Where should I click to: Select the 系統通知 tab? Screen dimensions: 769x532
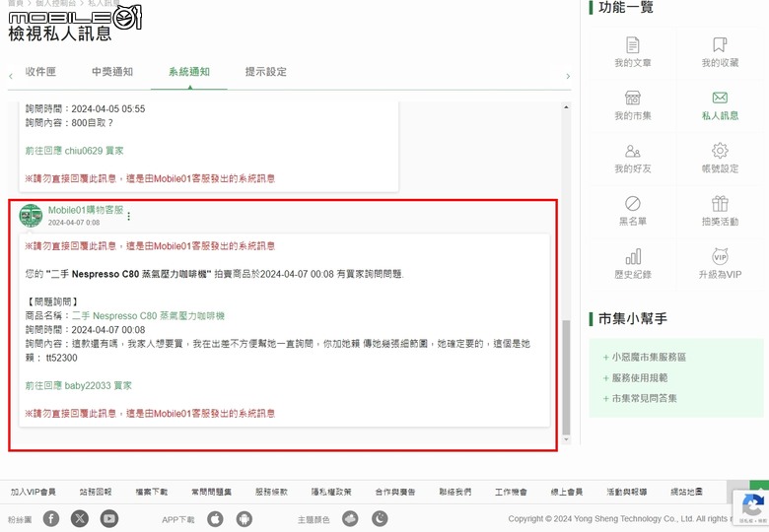point(189,72)
